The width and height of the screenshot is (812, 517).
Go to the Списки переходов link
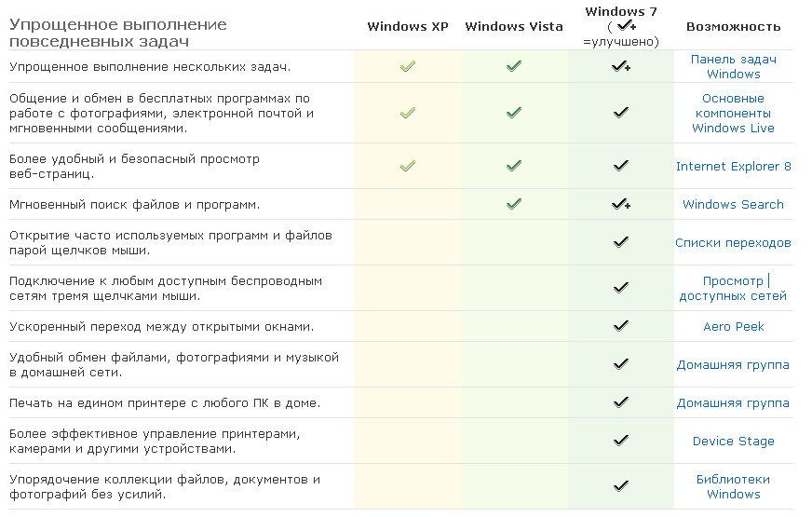[x=734, y=242]
